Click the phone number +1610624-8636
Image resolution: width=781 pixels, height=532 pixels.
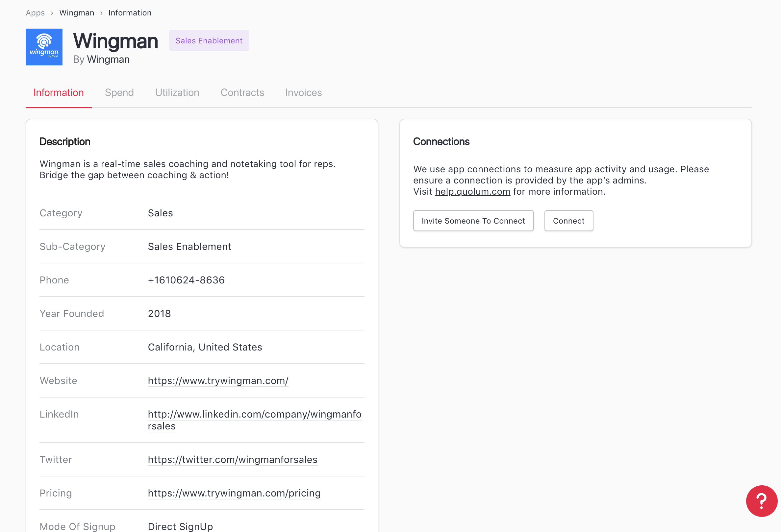point(186,280)
